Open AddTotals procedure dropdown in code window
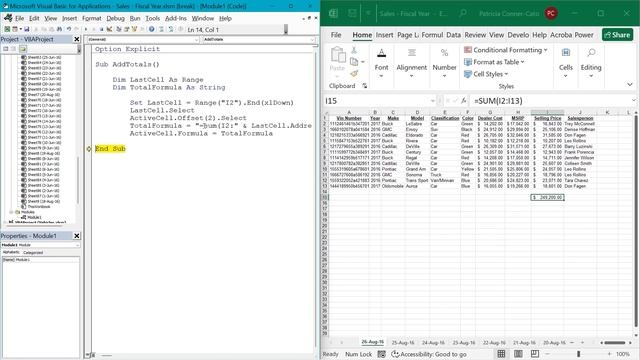The height and width of the screenshot is (360, 640). tap(259, 40)
